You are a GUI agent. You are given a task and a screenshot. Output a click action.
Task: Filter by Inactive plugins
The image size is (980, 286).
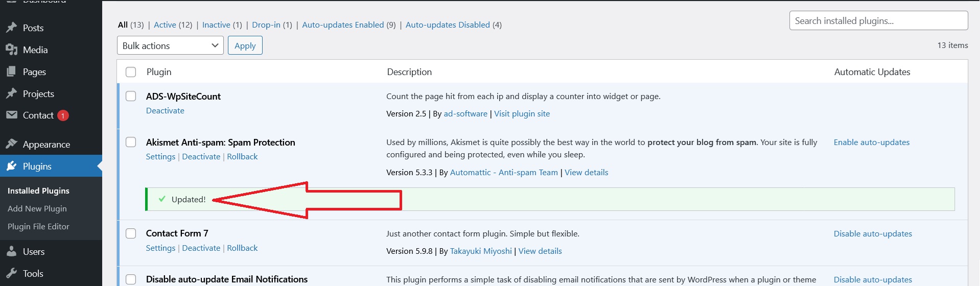point(216,25)
